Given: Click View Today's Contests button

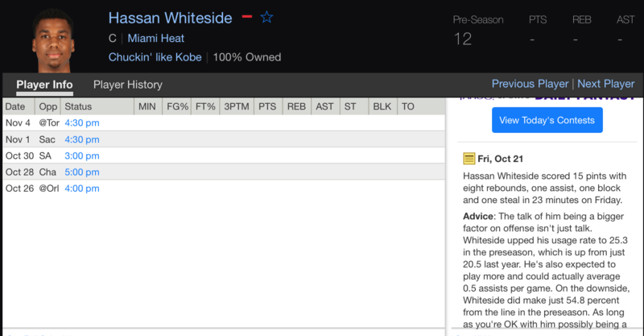Looking at the screenshot, I should point(547,120).
